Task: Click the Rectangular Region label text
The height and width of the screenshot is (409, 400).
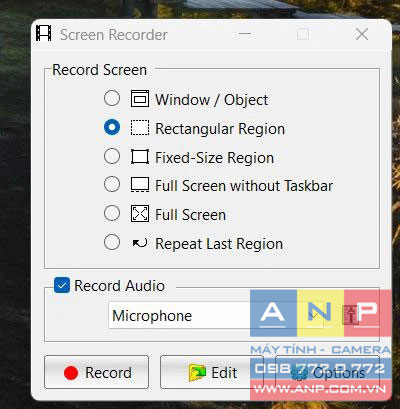Action: tap(220, 129)
